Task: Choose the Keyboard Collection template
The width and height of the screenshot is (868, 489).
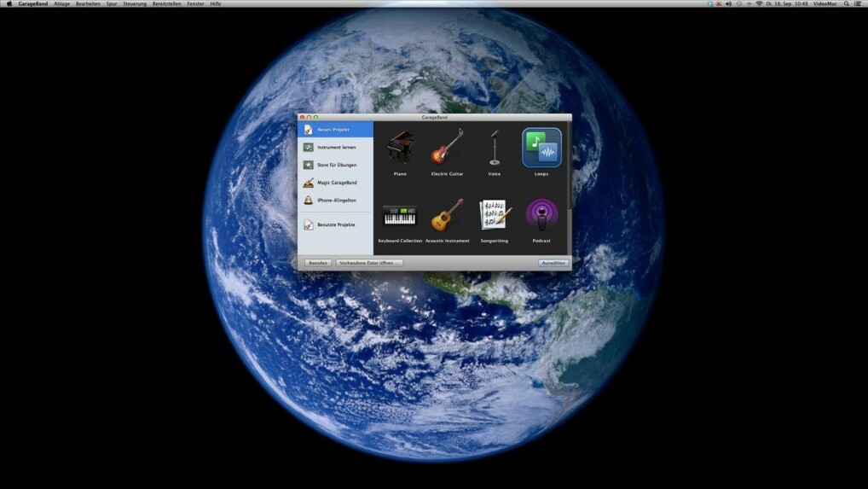Action: [x=400, y=216]
